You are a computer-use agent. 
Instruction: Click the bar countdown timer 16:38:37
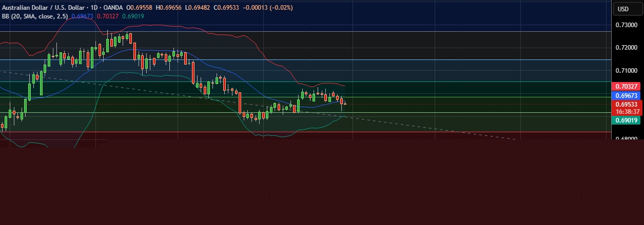click(x=627, y=111)
